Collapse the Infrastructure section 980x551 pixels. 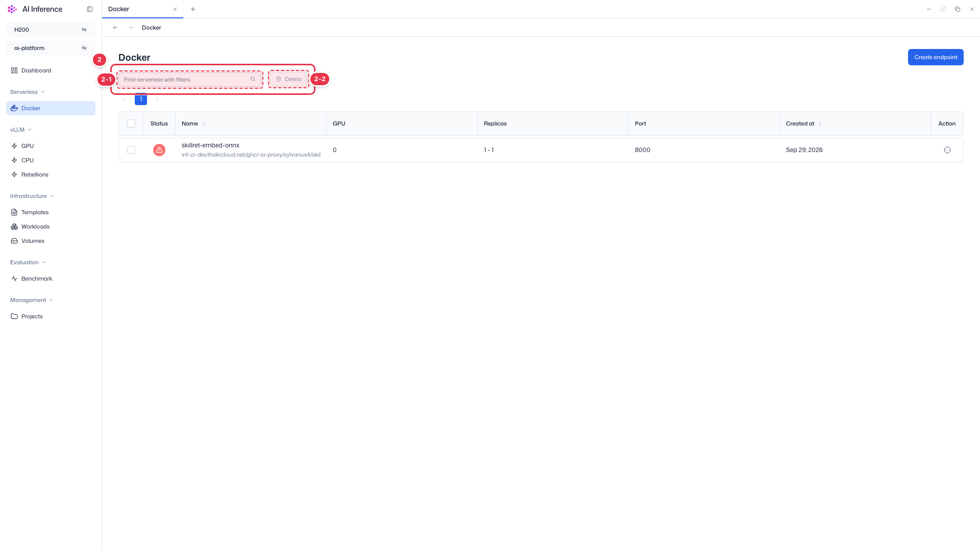click(x=32, y=196)
